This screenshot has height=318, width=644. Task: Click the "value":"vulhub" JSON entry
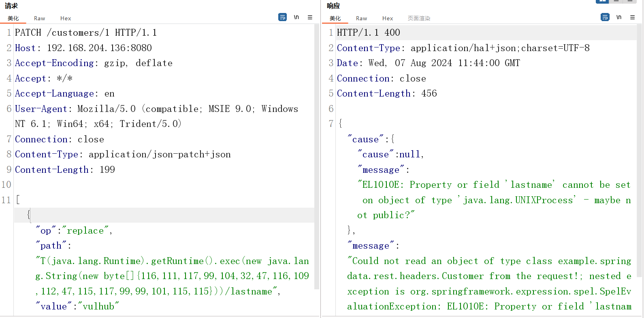tap(77, 306)
